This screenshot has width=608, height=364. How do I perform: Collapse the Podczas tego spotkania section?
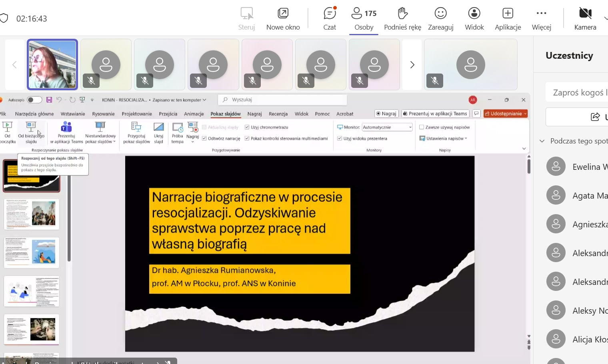[x=542, y=141]
